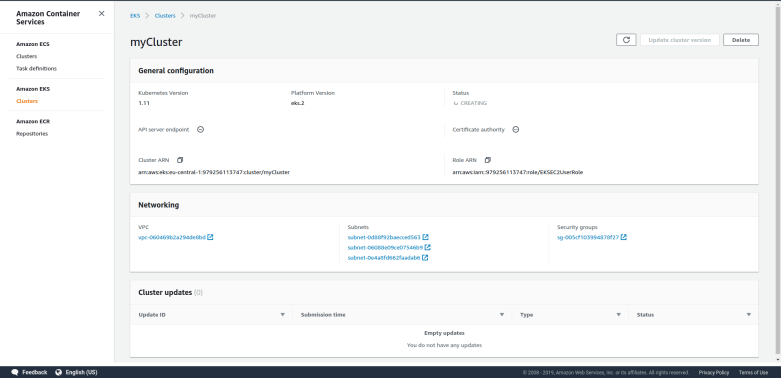781x378 pixels.
Task: Click the Networking section heading
Action: click(x=158, y=205)
